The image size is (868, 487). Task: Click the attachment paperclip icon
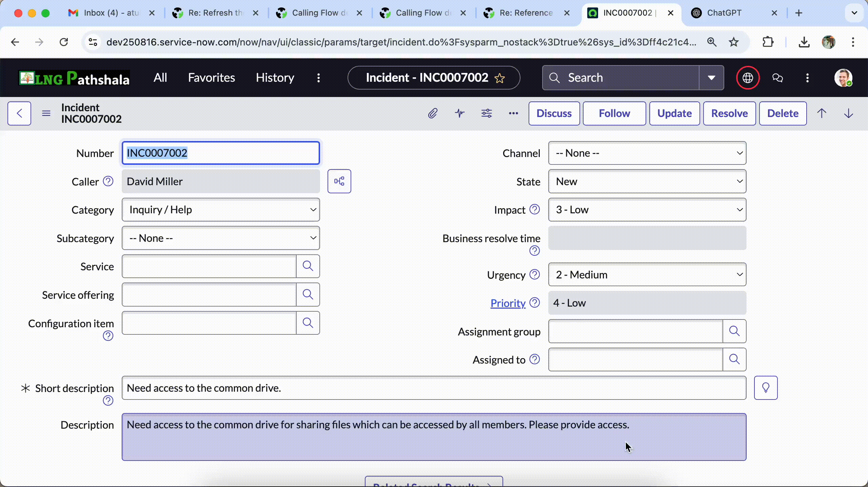pos(432,113)
